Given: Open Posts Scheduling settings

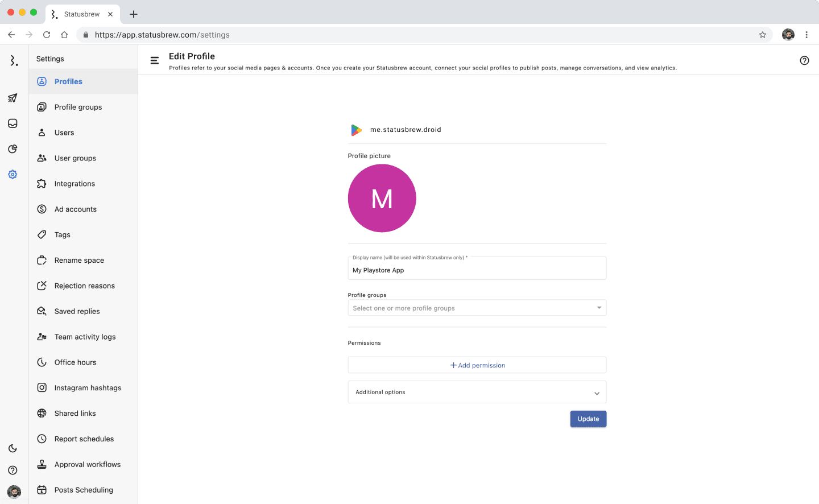Looking at the screenshot, I should tap(84, 490).
